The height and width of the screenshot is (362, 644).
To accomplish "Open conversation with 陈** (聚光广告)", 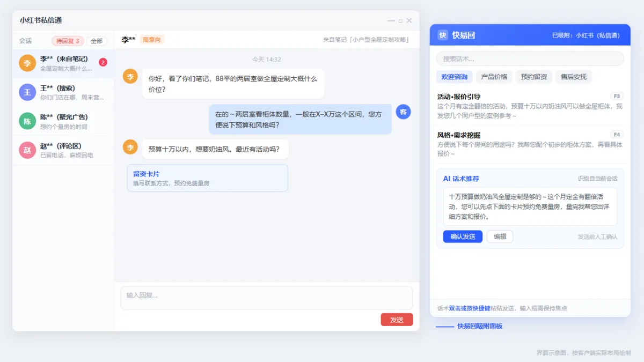I will 63,121.
